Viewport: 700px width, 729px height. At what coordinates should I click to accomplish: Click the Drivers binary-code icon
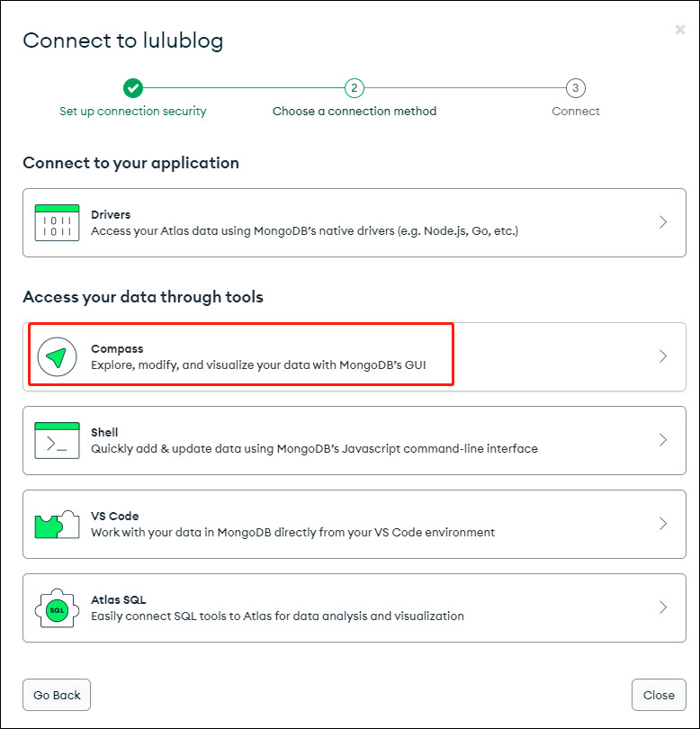pyautogui.click(x=57, y=222)
